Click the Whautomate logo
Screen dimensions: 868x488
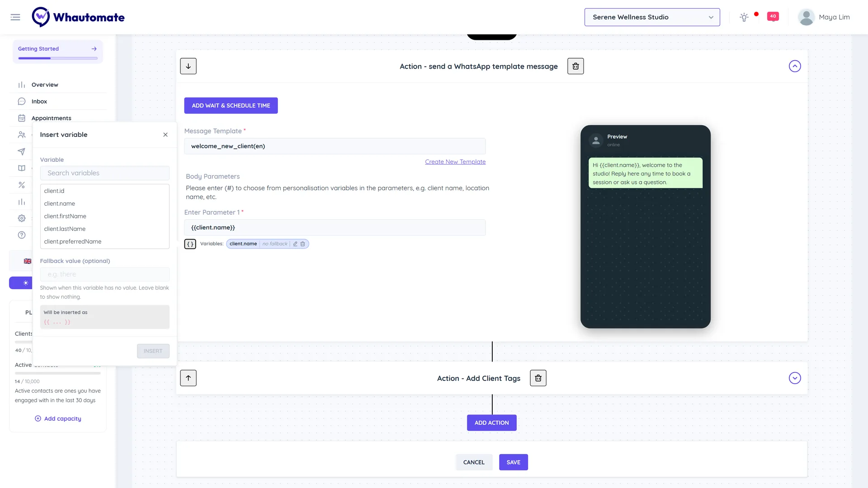coord(78,17)
